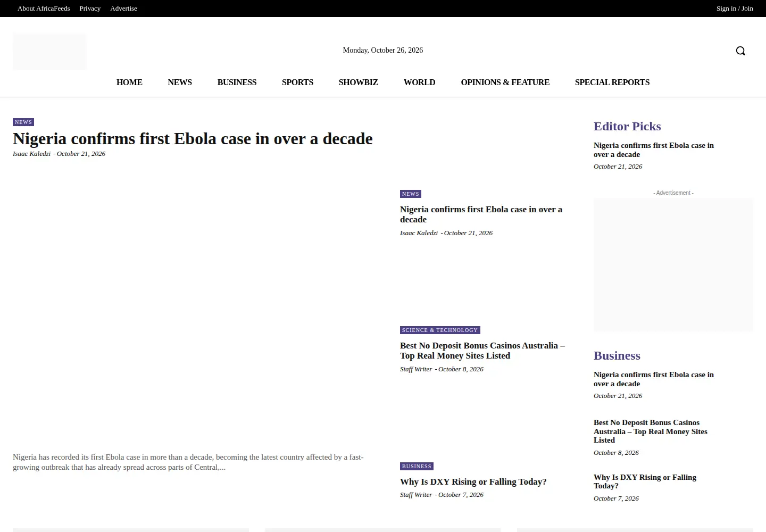The height and width of the screenshot is (532, 766).
Task: Click NEWS tag above main headline
Action: point(23,122)
